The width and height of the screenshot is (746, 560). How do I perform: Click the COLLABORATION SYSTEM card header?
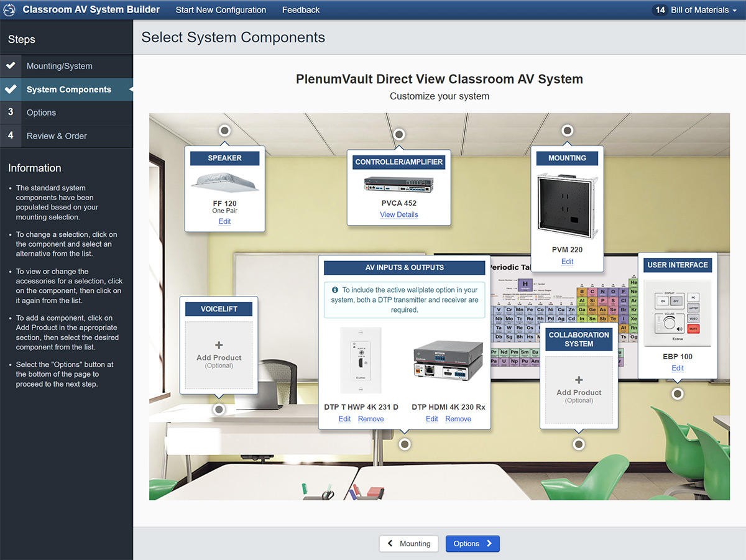tap(579, 339)
